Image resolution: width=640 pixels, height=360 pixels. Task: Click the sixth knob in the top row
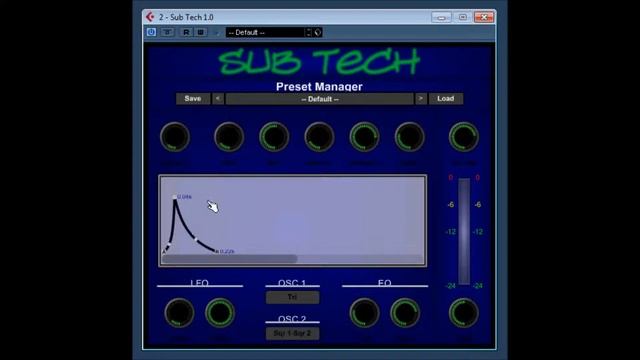[x=409, y=137]
